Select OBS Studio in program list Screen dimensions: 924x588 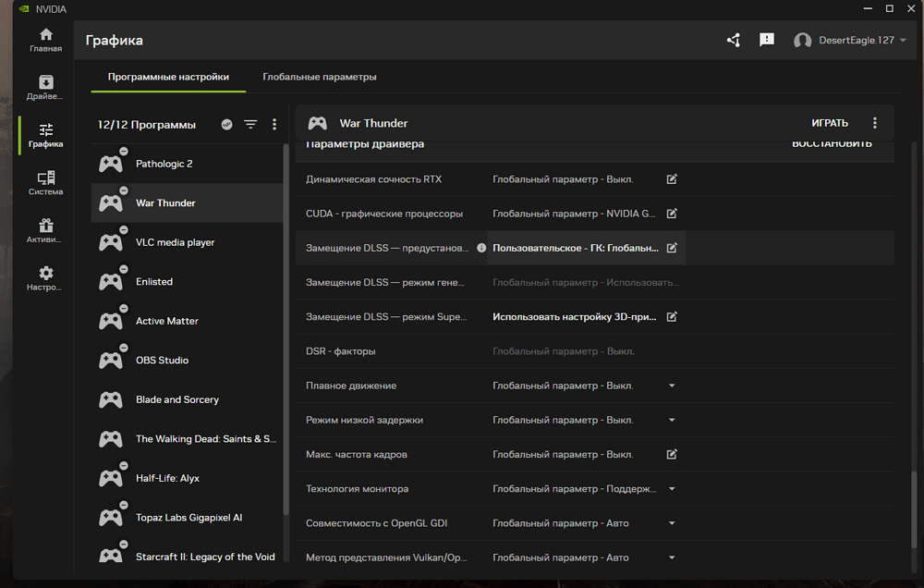click(188, 361)
